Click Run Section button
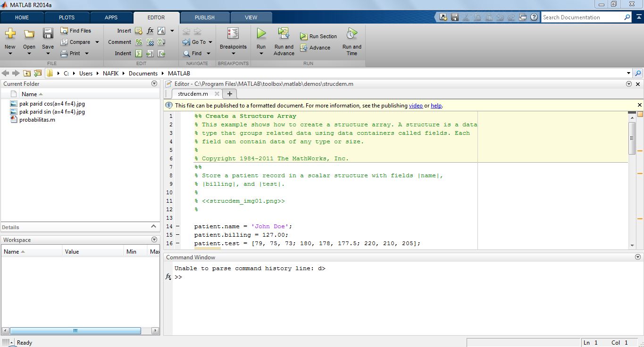 (x=318, y=36)
